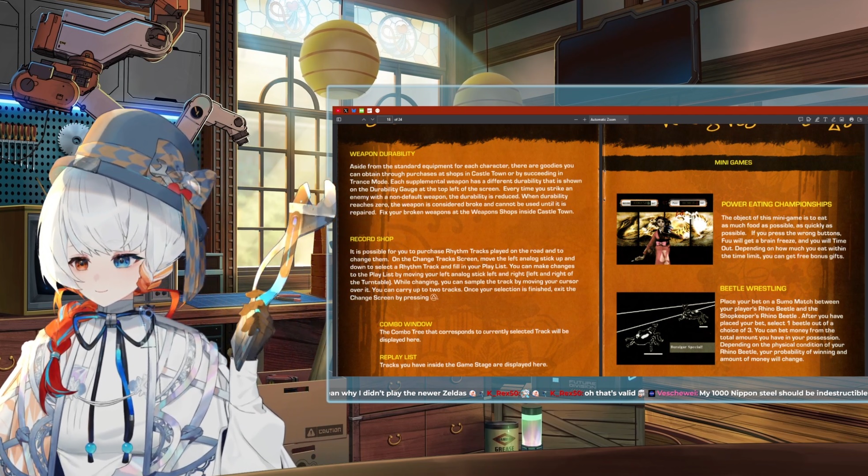Screen dimensions: 868x476
Task: Click the "COMBO WINDOW" heading
Action: (406, 324)
